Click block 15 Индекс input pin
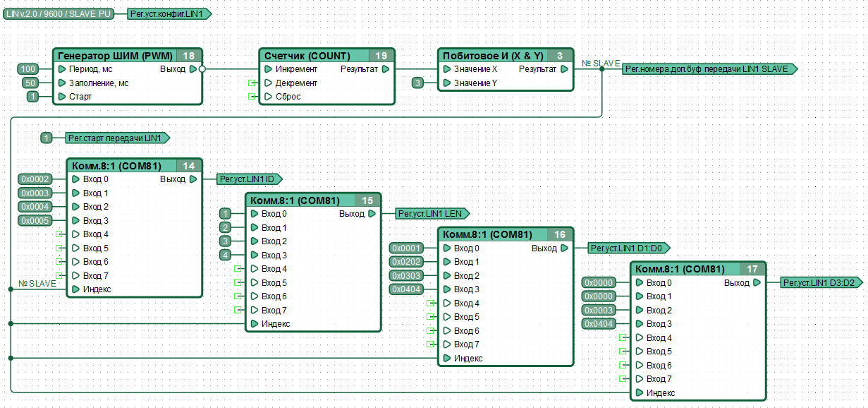The image size is (868, 408). pos(254,324)
